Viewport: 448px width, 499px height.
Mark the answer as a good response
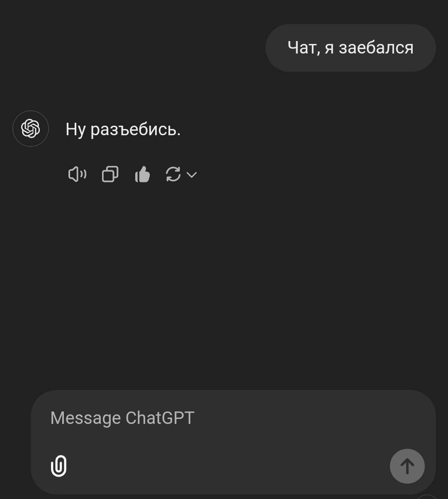click(x=142, y=175)
